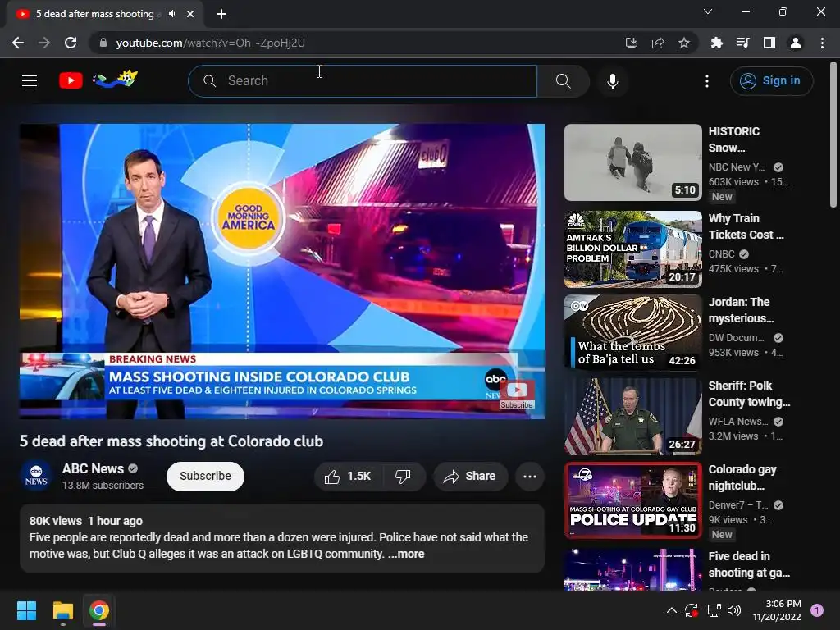The height and width of the screenshot is (630, 840).
Task: Open 'HISTORIC Snow' video thumbnail
Action: point(632,162)
